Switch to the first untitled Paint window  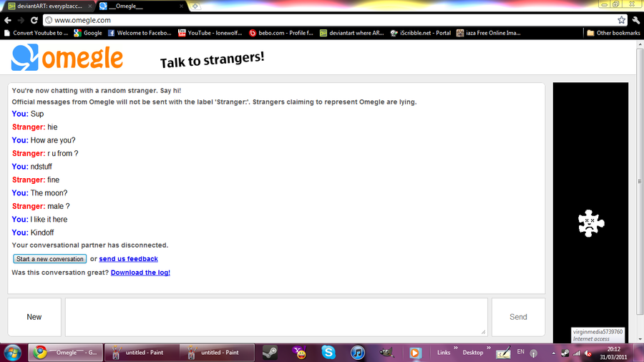pyautogui.click(x=141, y=353)
